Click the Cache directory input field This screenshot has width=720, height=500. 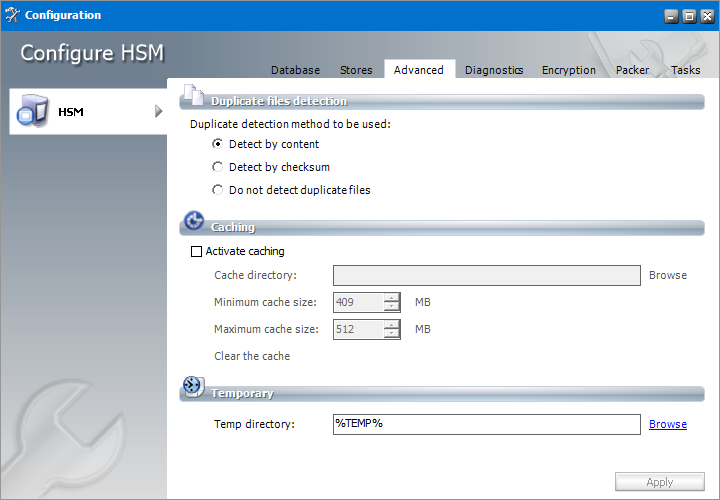487,275
